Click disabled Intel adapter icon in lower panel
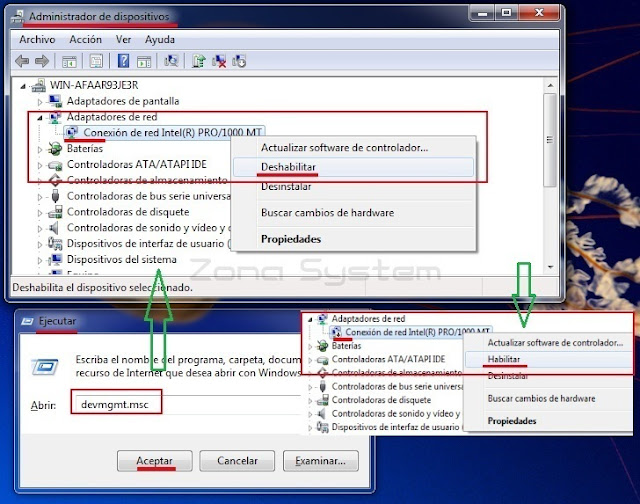640x504 pixels. (x=336, y=332)
